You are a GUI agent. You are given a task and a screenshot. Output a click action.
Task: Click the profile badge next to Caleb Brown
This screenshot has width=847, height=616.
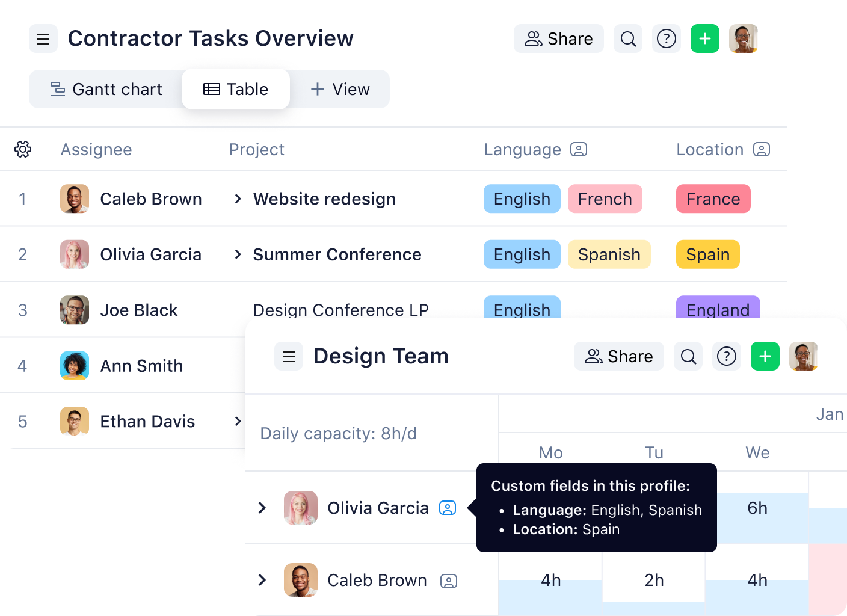coord(448,580)
